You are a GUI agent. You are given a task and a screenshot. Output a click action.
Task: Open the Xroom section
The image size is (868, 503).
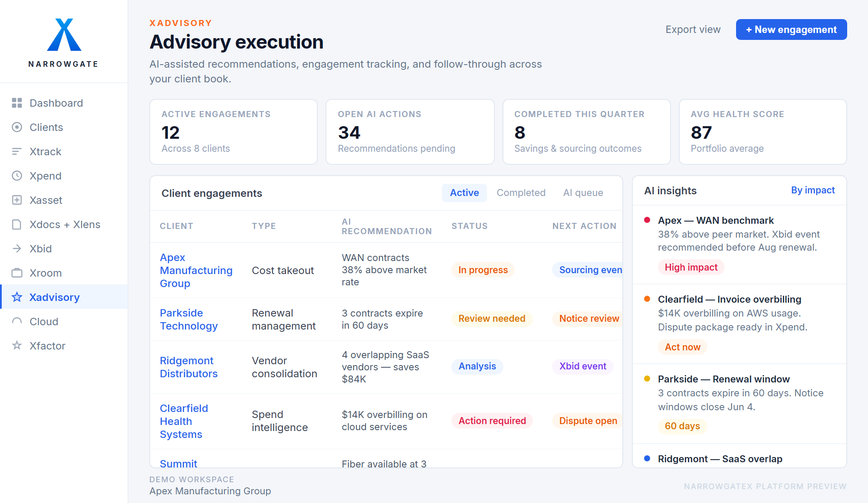click(64, 273)
